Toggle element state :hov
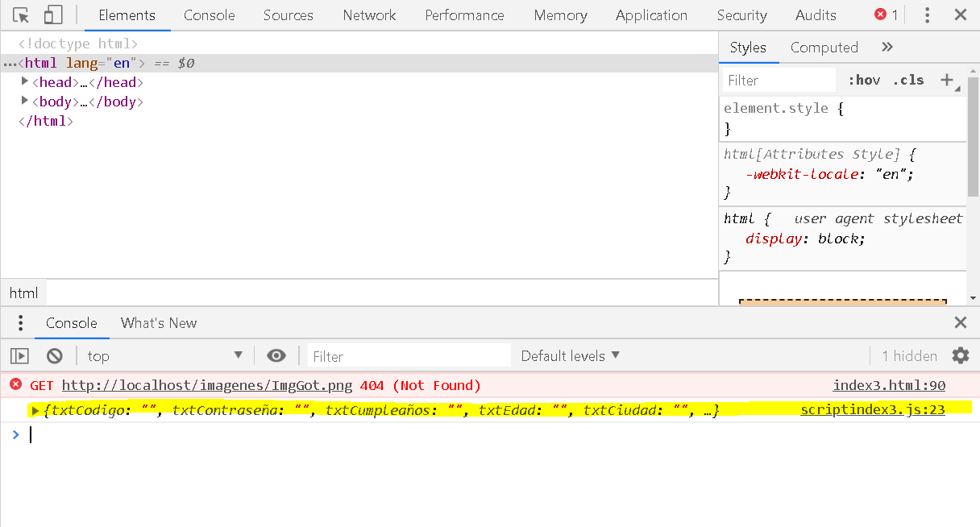The width and height of the screenshot is (980, 527). pyautogui.click(x=864, y=80)
